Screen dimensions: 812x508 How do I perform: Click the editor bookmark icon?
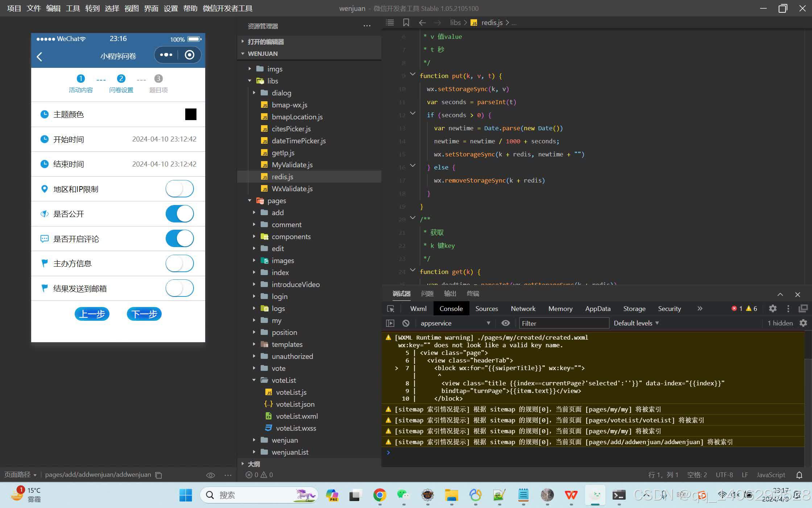[406, 22]
